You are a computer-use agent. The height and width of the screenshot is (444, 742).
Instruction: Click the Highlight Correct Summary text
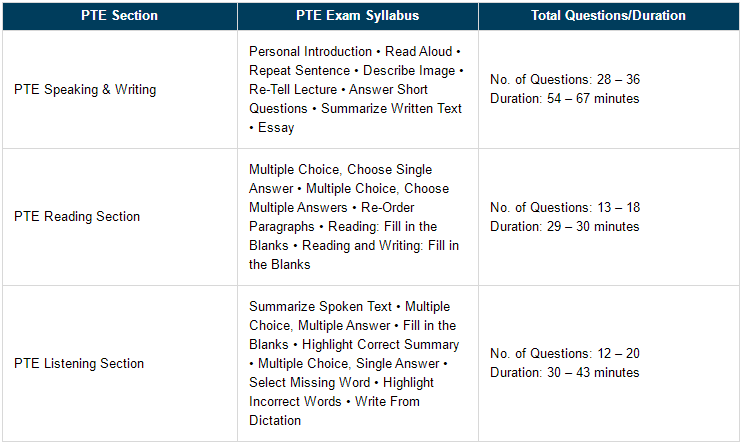point(380,344)
